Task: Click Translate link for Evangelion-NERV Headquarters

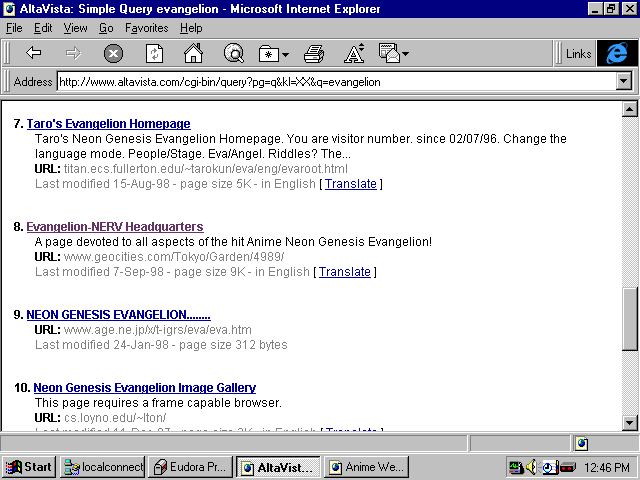Action: pyautogui.click(x=344, y=271)
